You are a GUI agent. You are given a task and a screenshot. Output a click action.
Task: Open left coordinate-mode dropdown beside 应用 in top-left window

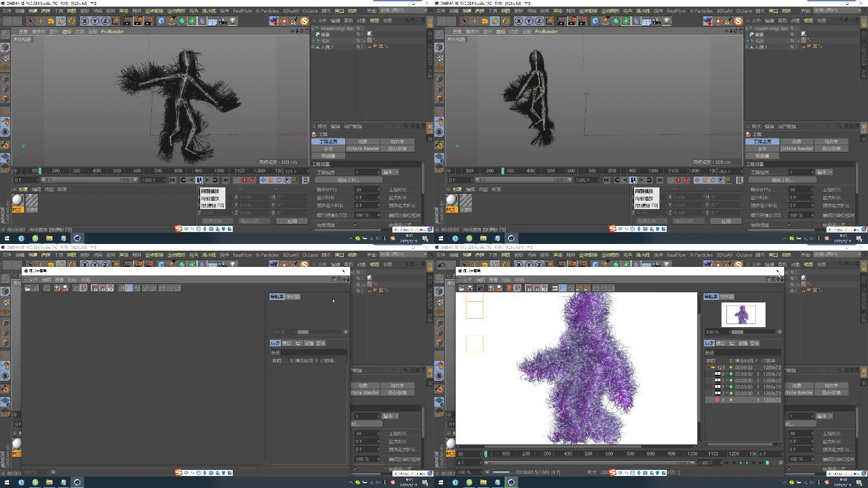(x=217, y=221)
